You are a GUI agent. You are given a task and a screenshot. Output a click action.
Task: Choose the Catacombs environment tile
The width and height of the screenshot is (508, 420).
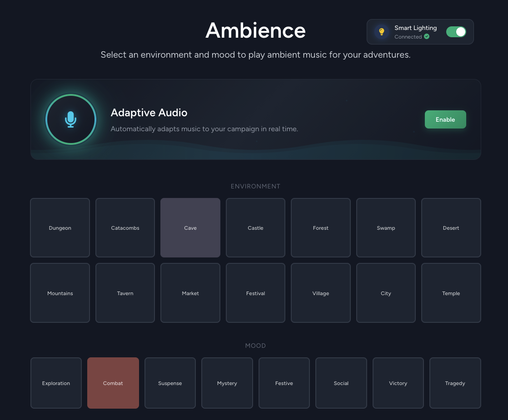[125, 227]
